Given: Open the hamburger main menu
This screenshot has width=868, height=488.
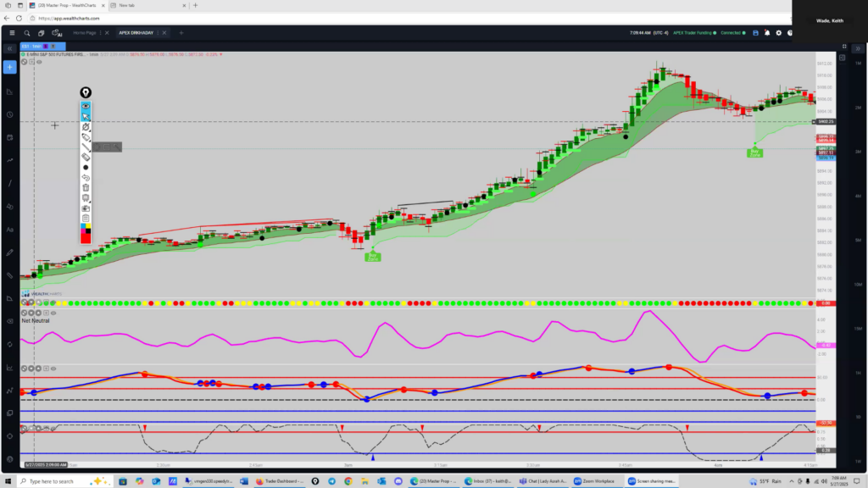Looking at the screenshot, I should click(x=12, y=33).
